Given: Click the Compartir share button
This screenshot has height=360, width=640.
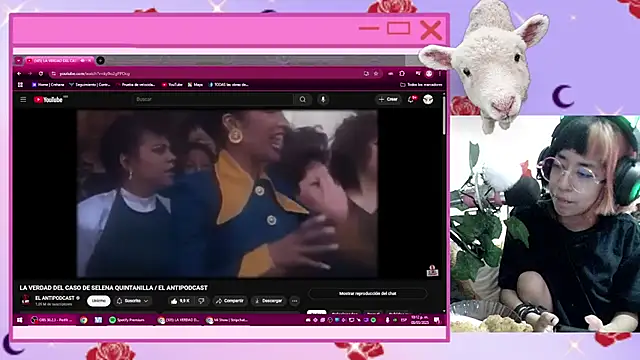Looking at the screenshot, I should tap(230, 301).
